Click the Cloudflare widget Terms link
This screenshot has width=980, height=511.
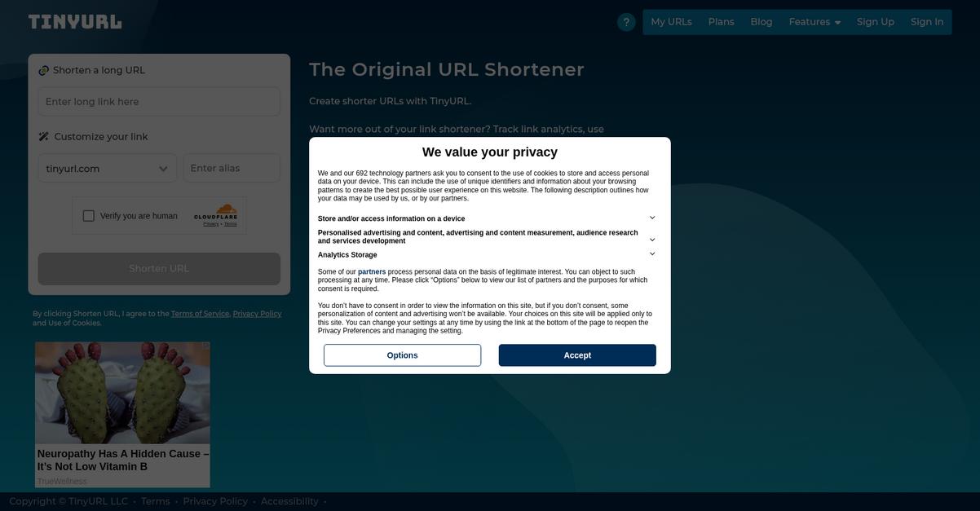point(231,224)
